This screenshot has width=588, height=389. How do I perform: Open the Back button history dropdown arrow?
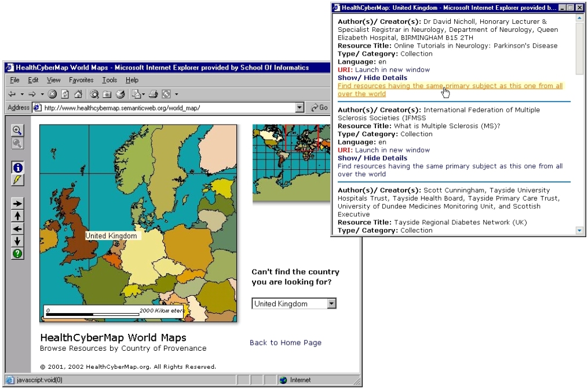point(22,94)
